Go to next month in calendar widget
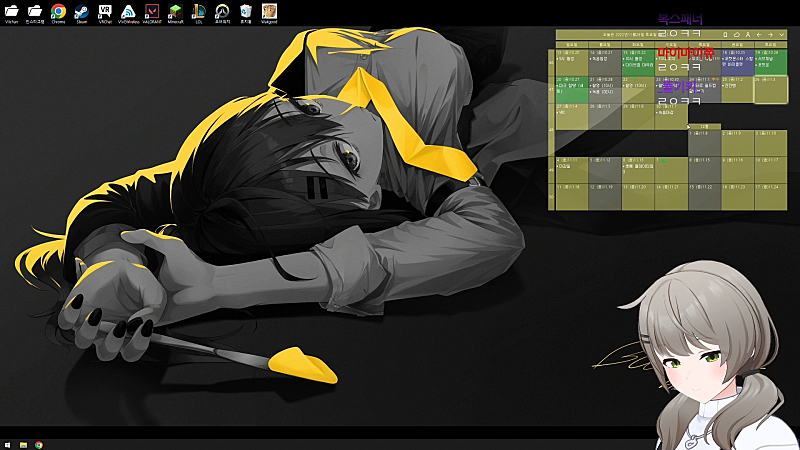The height and width of the screenshot is (450, 800). [x=770, y=35]
